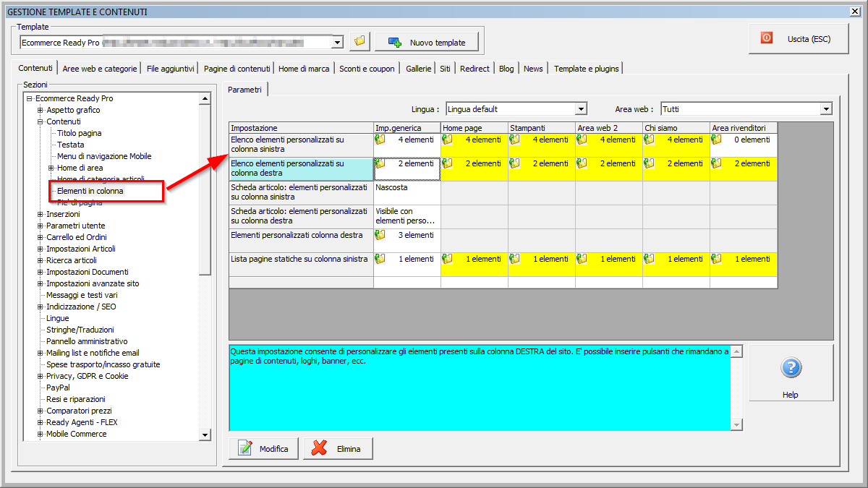Switch to Pagine di contenuti tab
This screenshot has height=488, width=868.
[237, 69]
